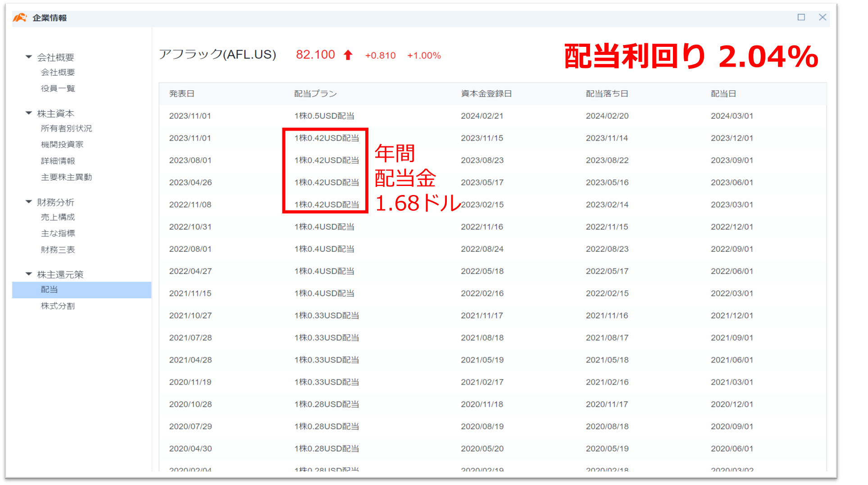
Task: Click the price value 82.100
Action: 315,54
